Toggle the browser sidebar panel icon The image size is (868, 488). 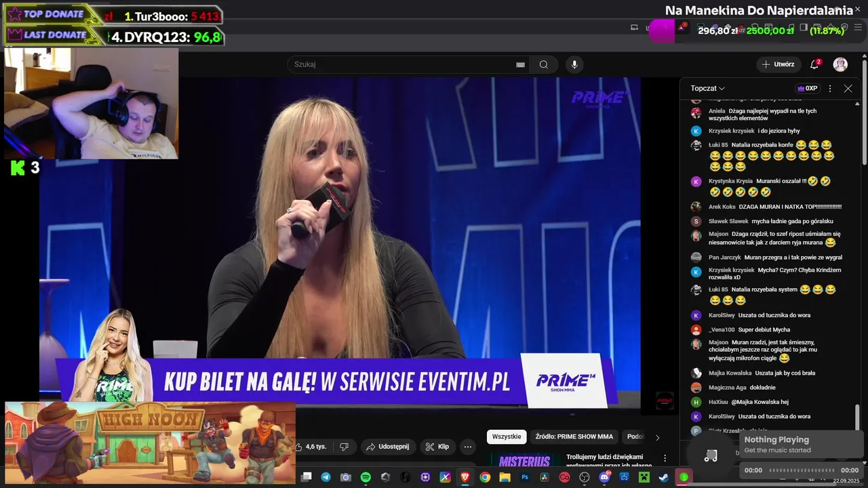(x=804, y=27)
